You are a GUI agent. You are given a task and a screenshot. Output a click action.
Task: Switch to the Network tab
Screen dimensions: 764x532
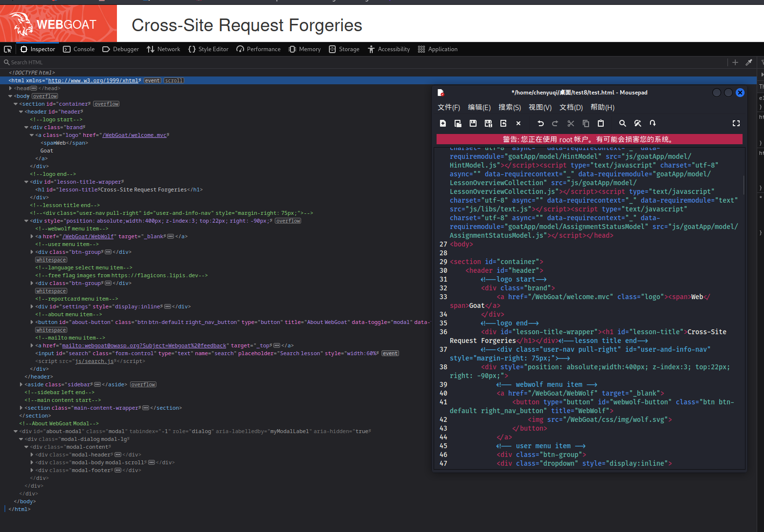coord(163,49)
